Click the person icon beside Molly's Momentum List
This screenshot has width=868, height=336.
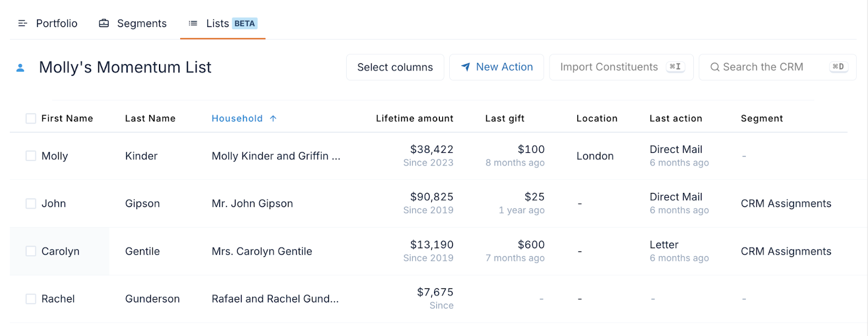pyautogui.click(x=20, y=68)
